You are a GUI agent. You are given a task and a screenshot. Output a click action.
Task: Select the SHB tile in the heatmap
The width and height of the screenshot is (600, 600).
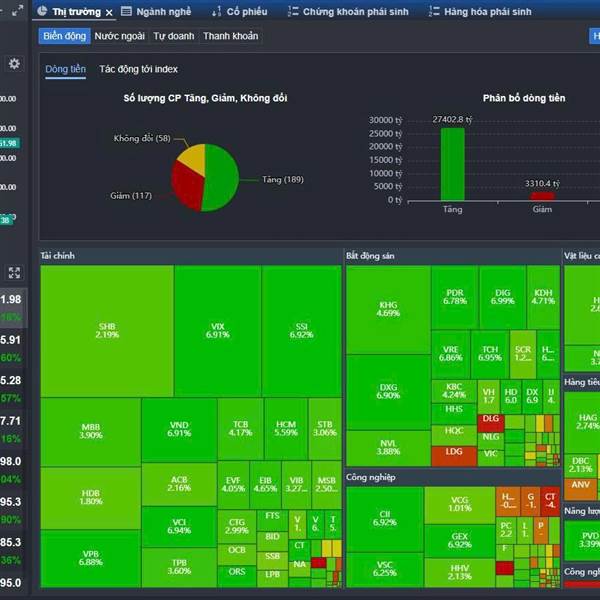click(107, 330)
